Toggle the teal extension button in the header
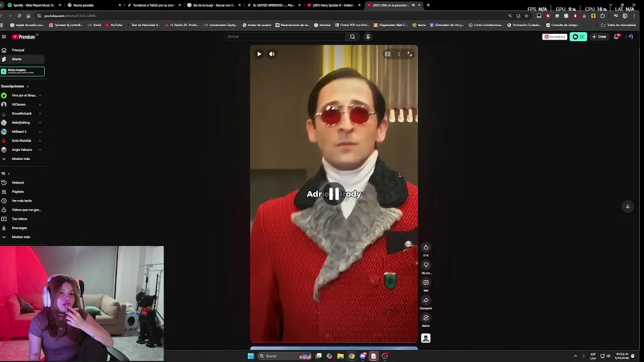The width and height of the screenshot is (644, 362). point(578,37)
